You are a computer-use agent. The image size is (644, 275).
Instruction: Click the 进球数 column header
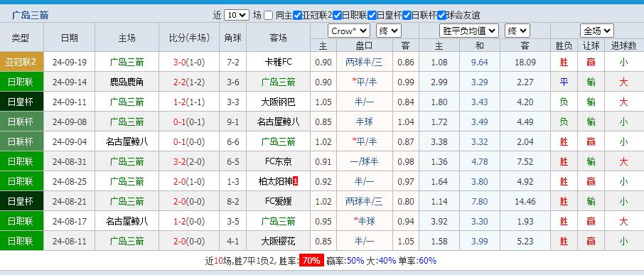623,45
